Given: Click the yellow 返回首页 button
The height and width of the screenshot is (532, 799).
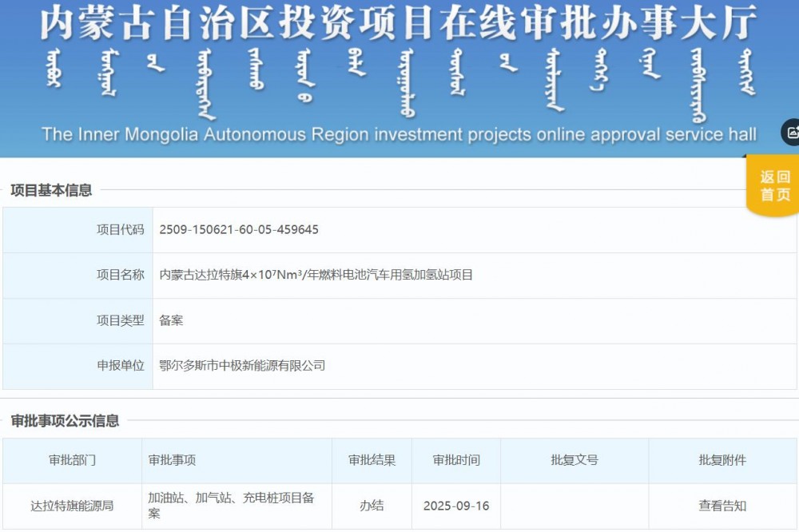Looking at the screenshot, I should [x=773, y=186].
